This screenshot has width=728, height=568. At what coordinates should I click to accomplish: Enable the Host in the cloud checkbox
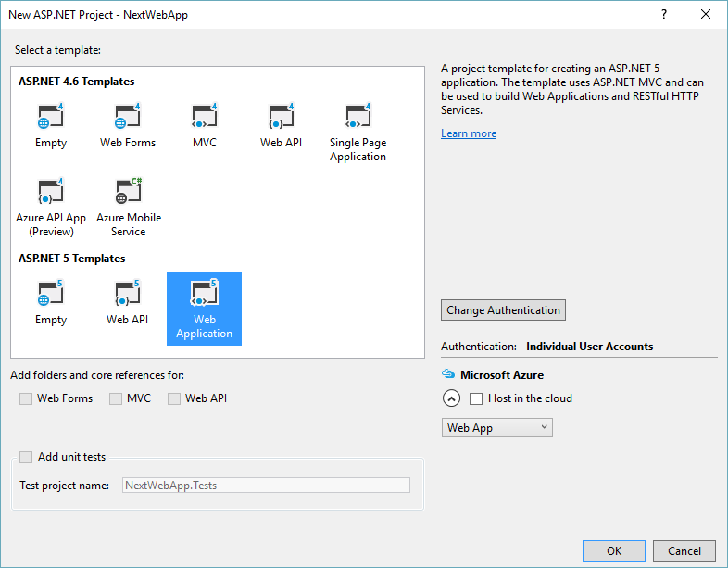(x=476, y=398)
